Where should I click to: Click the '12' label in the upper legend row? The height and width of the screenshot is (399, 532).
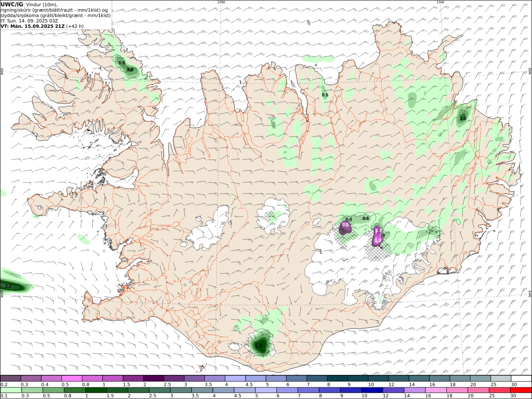pyautogui.click(x=392, y=384)
